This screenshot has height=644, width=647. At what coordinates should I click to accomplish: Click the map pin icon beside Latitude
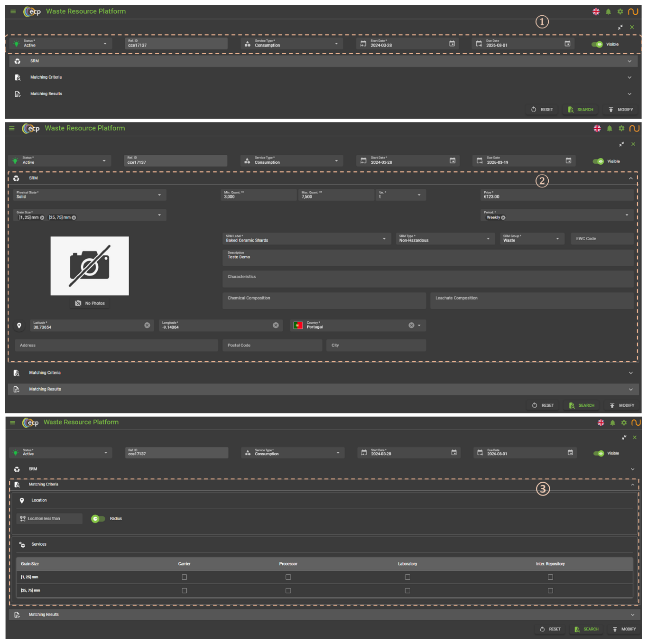[x=19, y=326]
